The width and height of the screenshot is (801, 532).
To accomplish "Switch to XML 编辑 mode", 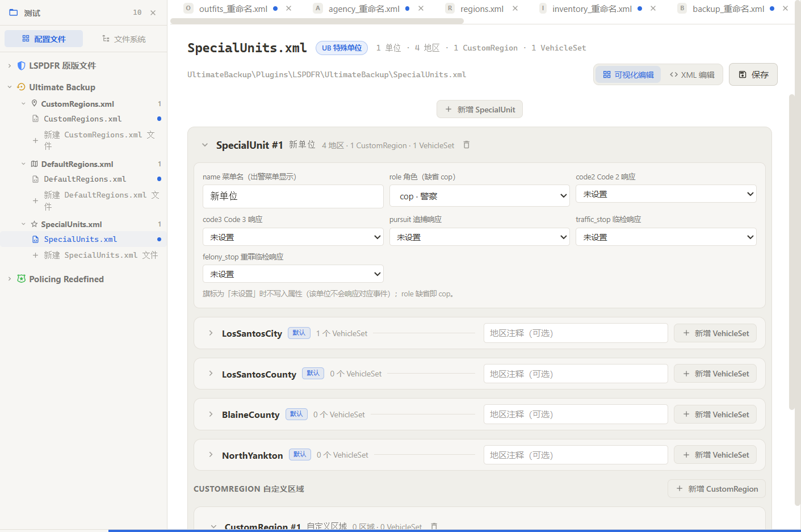I will pyautogui.click(x=692, y=74).
